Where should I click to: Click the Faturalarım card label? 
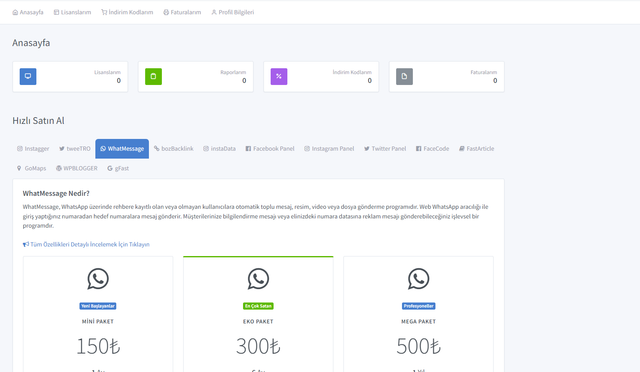(484, 72)
